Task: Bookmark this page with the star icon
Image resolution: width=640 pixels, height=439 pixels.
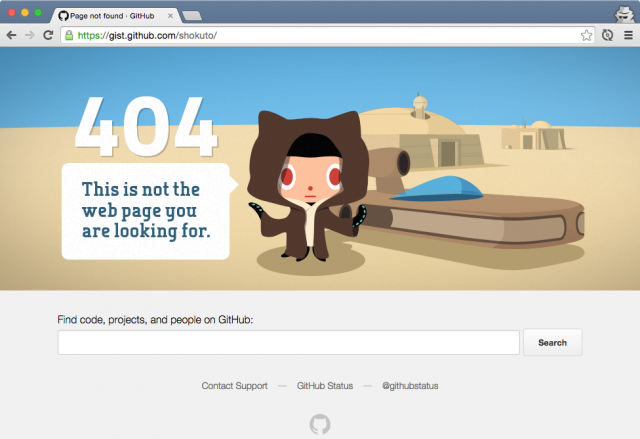Action: pyautogui.click(x=586, y=35)
